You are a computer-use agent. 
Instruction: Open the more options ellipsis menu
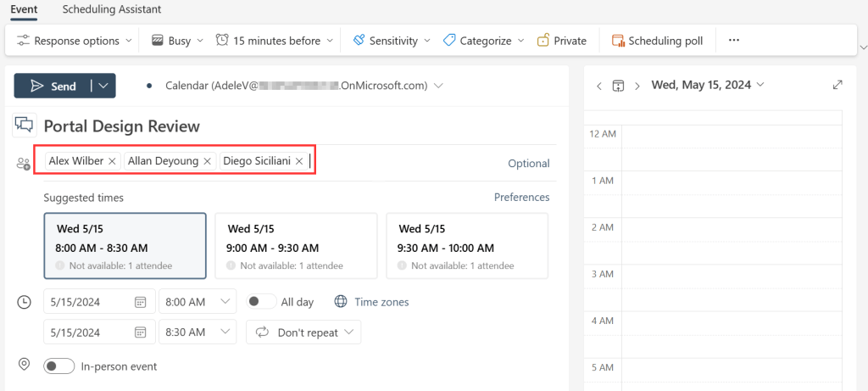tap(734, 40)
